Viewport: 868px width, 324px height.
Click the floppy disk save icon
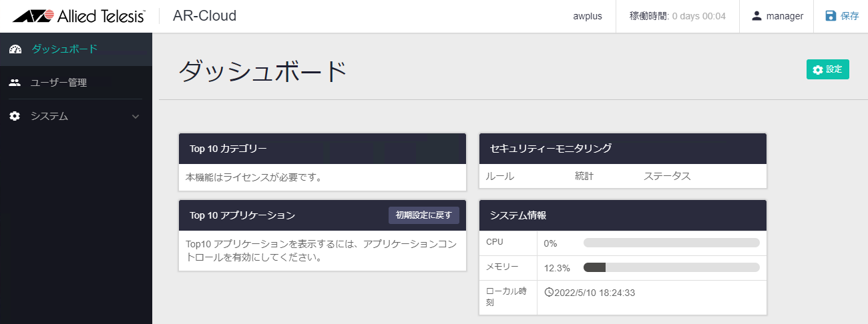click(831, 16)
